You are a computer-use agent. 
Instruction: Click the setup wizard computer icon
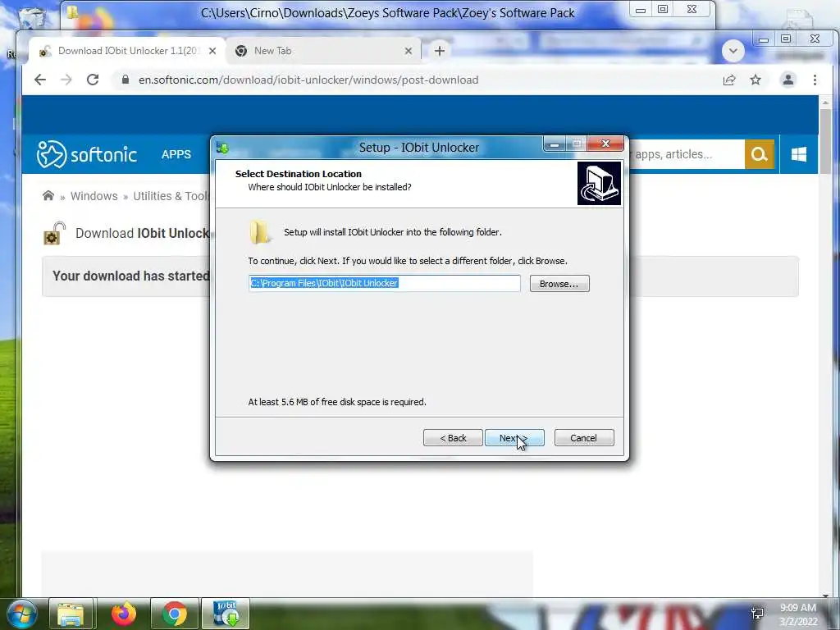(x=599, y=183)
